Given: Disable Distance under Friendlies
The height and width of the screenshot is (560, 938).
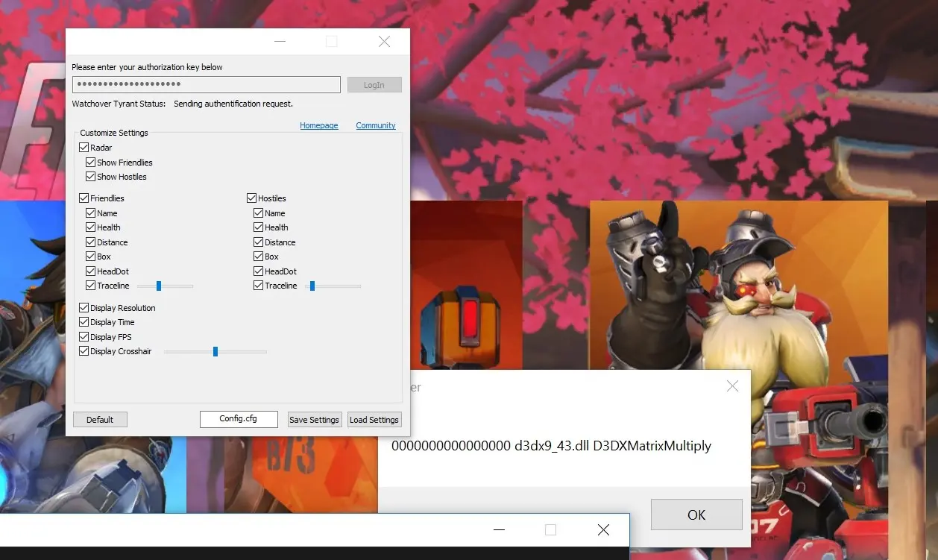Looking at the screenshot, I should pyautogui.click(x=90, y=242).
